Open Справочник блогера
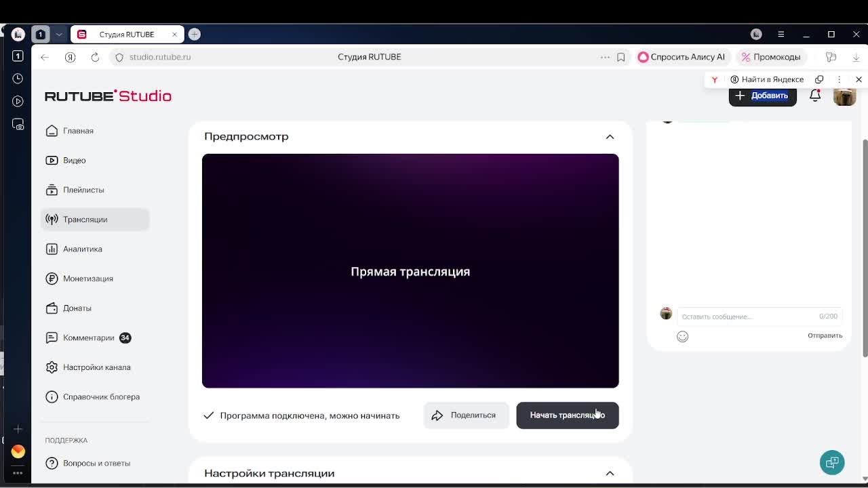The width and height of the screenshot is (868, 488). tap(95, 396)
